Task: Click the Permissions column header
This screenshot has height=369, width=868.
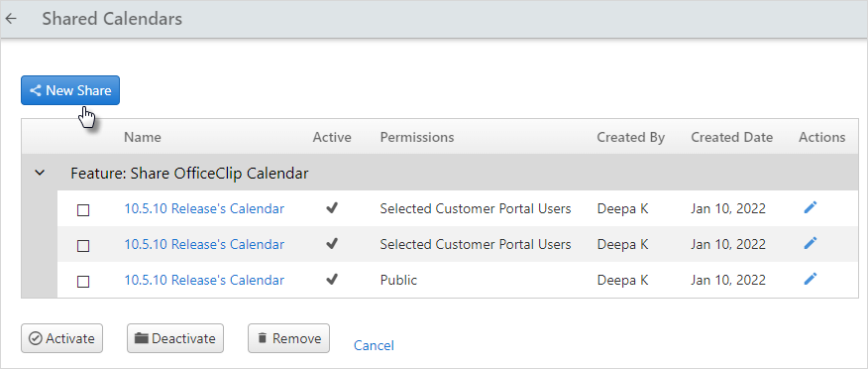Action: [417, 138]
